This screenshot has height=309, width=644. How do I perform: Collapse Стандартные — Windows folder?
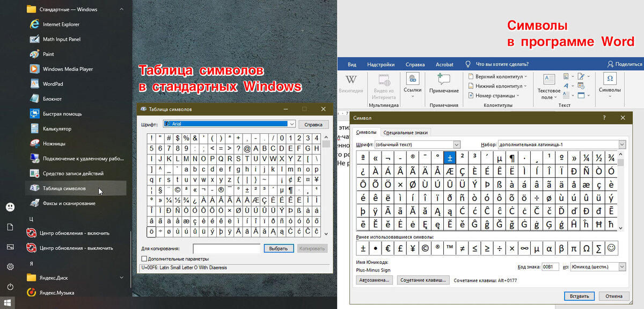(123, 9)
